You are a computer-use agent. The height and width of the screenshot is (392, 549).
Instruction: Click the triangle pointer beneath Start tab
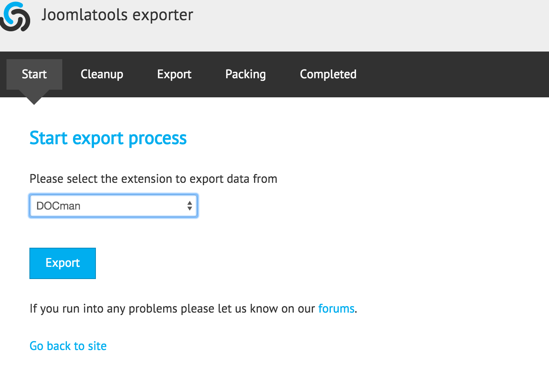(x=34, y=99)
